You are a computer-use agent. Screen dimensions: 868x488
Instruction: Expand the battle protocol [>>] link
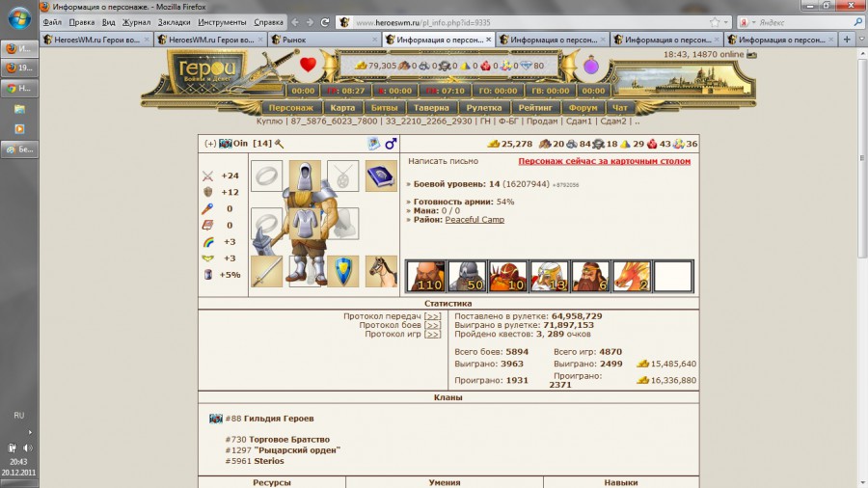pos(433,325)
